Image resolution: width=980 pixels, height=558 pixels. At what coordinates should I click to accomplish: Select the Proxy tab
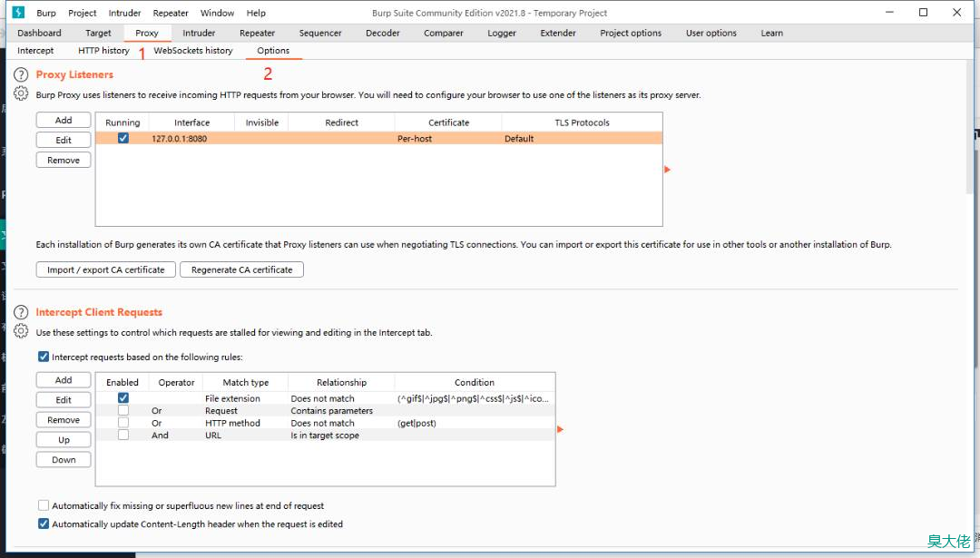click(x=147, y=34)
